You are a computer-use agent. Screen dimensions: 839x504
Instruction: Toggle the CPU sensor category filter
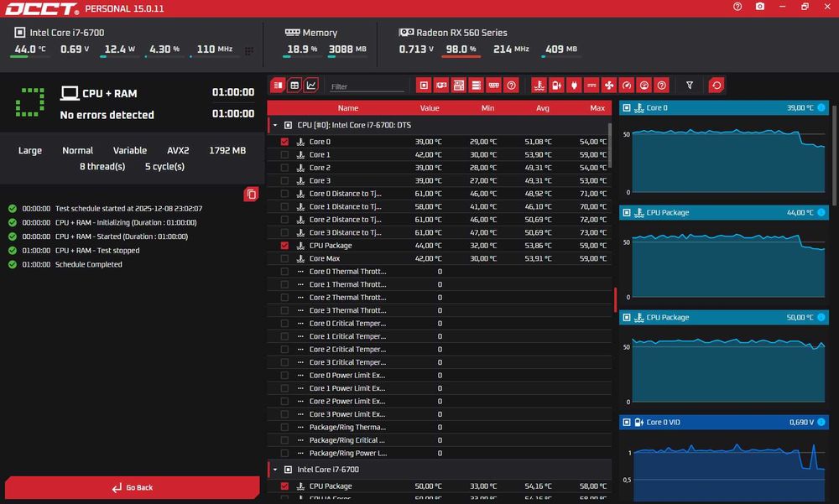click(x=424, y=85)
